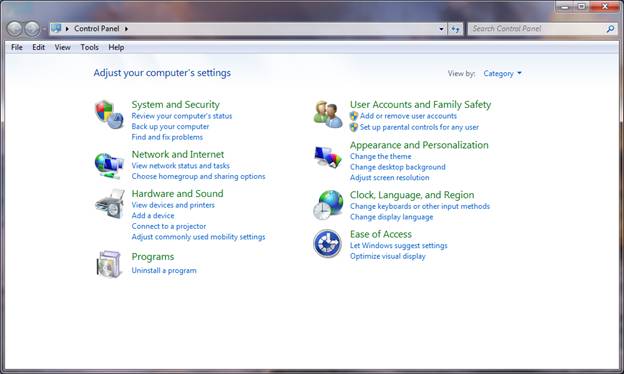
Task: Open Programs heading link
Action: click(x=153, y=257)
